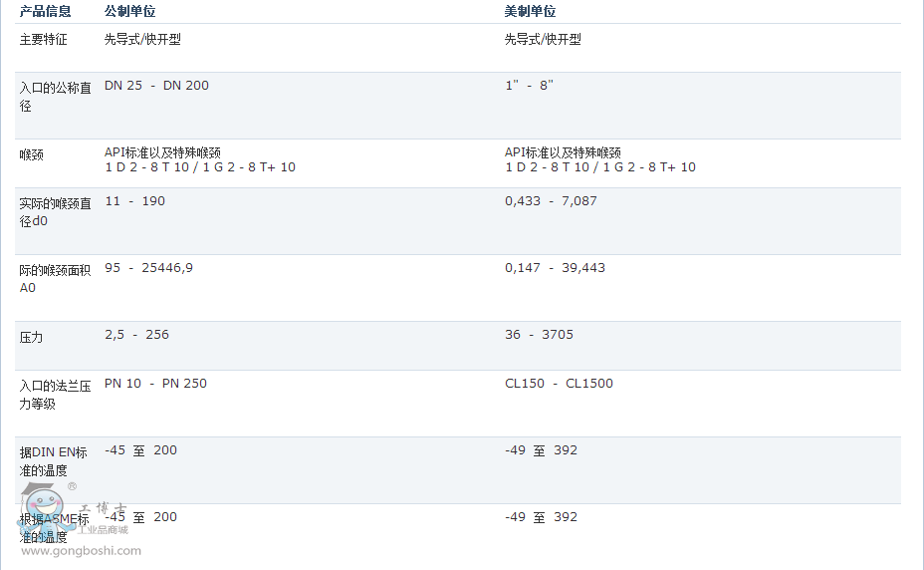Select the 11 - 190 throat diameter value
Viewport: 924px width, 570px height.
(134, 201)
